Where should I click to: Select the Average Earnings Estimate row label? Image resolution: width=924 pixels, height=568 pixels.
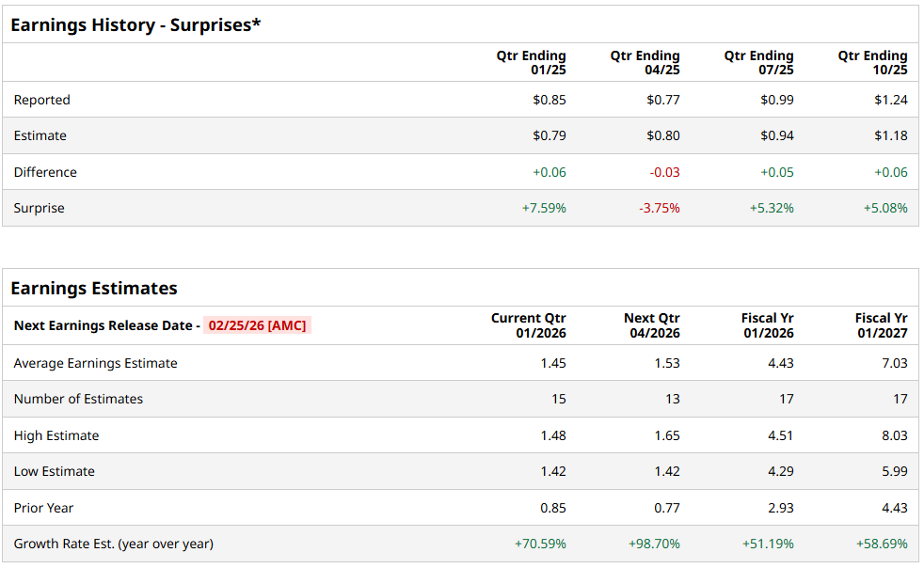pos(96,363)
